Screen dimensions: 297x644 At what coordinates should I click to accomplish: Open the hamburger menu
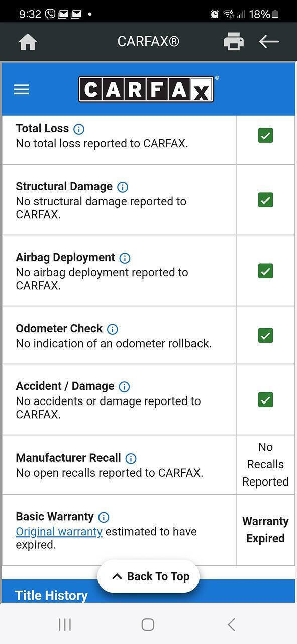[22, 90]
